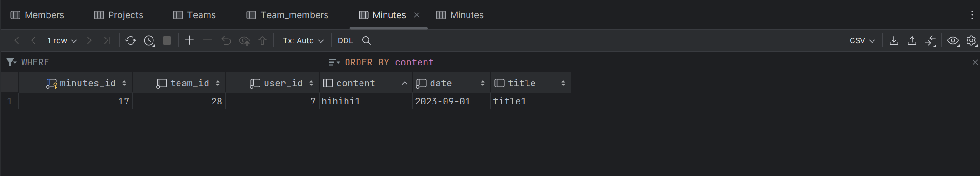Switch to the Projects tab
The width and height of the screenshot is (980, 176).
tap(119, 15)
